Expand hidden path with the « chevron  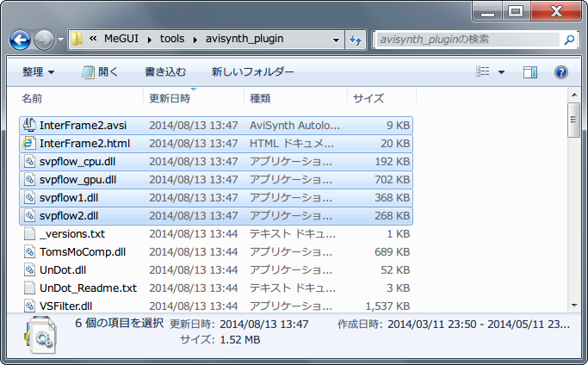pyautogui.click(x=93, y=39)
